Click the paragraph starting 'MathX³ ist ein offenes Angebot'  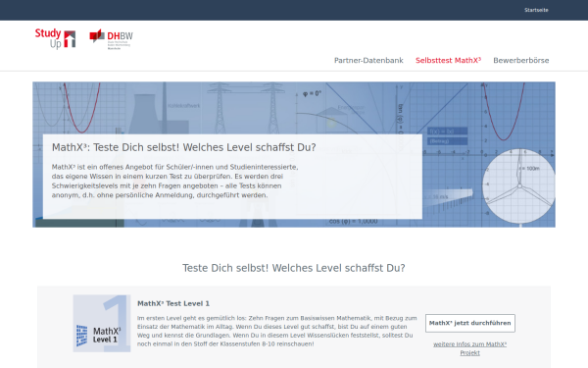tap(174, 181)
